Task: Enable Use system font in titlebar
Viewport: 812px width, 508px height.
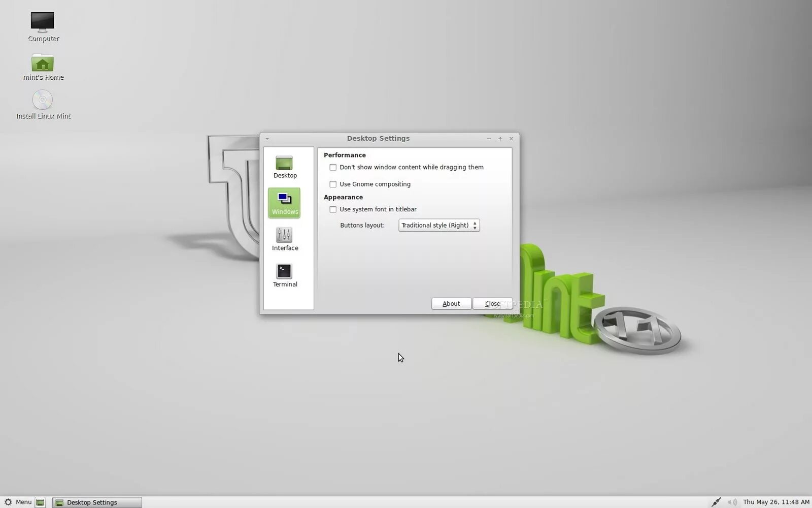Action: pos(333,209)
